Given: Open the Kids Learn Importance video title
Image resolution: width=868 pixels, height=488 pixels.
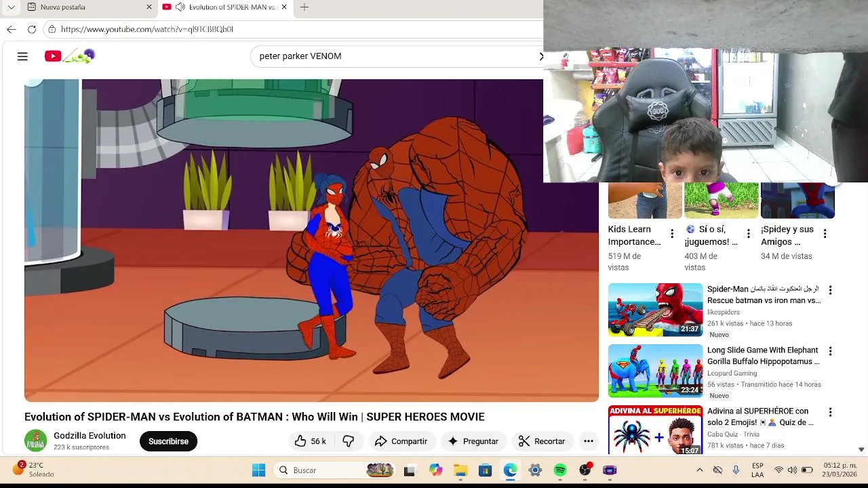Looking at the screenshot, I should click(635, 236).
